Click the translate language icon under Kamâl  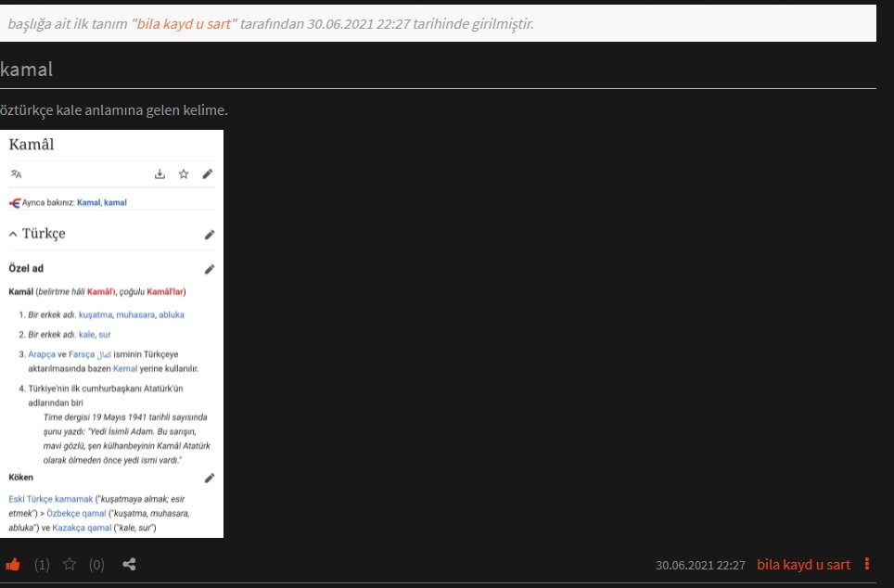click(16, 173)
